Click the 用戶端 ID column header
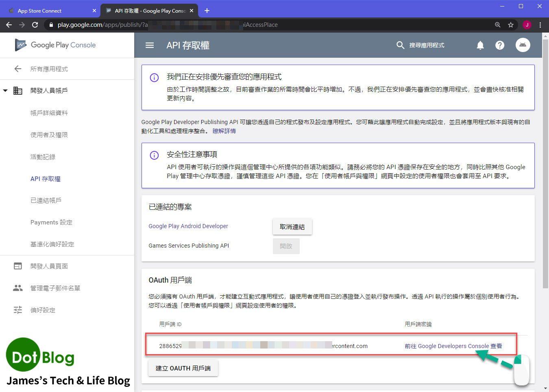The image size is (549, 392). pyautogui.click(x=170, y=324)
